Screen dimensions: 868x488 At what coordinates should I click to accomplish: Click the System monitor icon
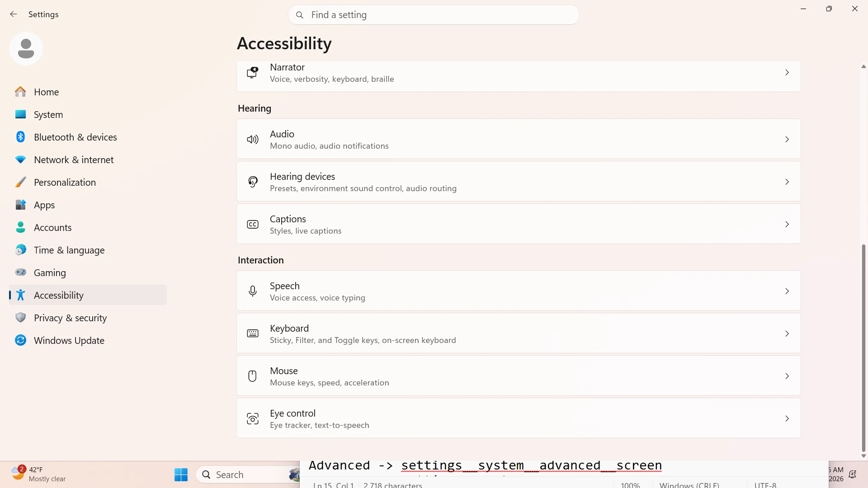click(20, 114)
